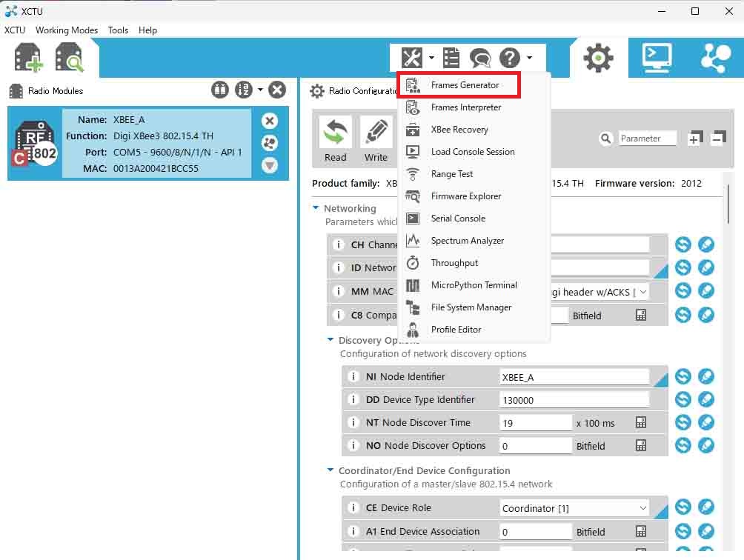Select Frames Interpreter from the tools menu

[474, 107]
